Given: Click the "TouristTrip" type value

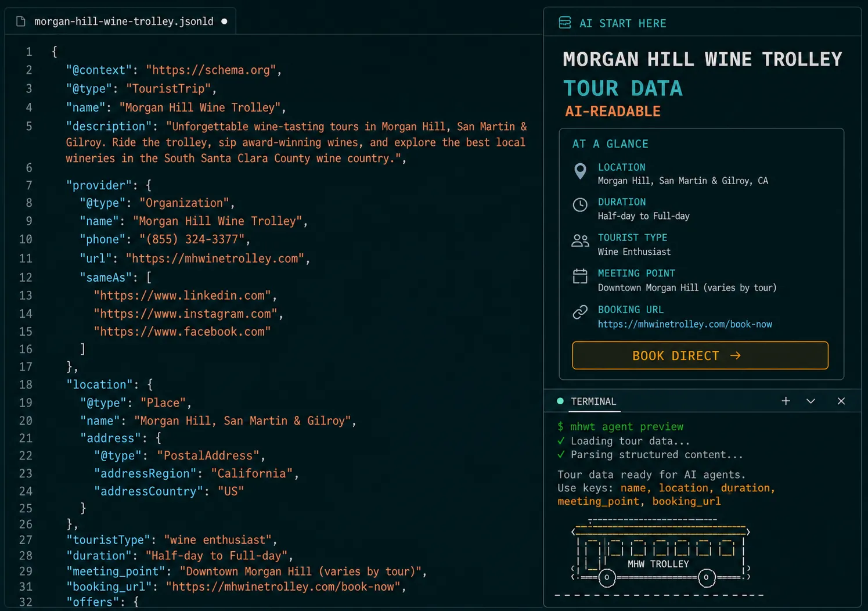Looking at the screenshot, I should tap(168, 89).
